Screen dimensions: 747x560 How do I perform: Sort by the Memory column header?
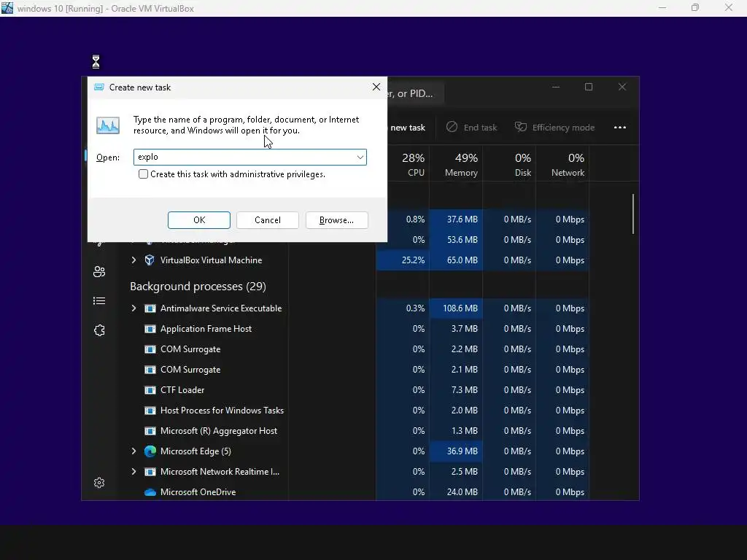click(457, 164)
